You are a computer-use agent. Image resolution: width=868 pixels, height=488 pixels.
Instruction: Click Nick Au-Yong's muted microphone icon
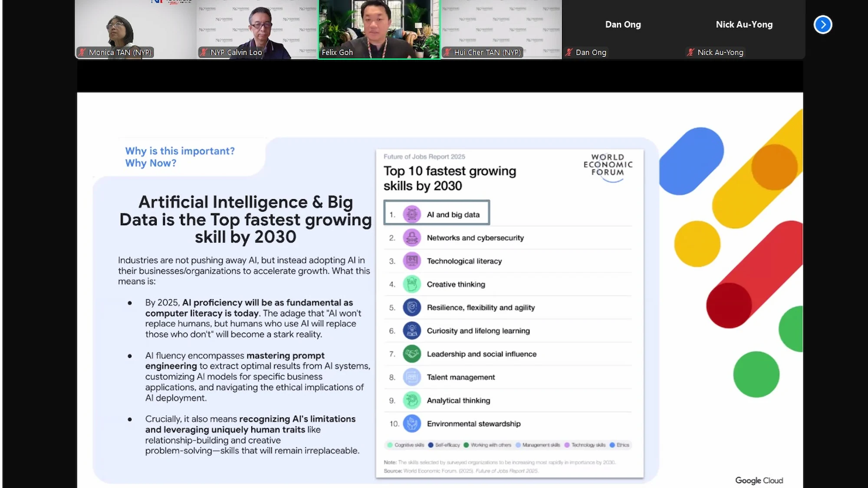pos(690,52)
